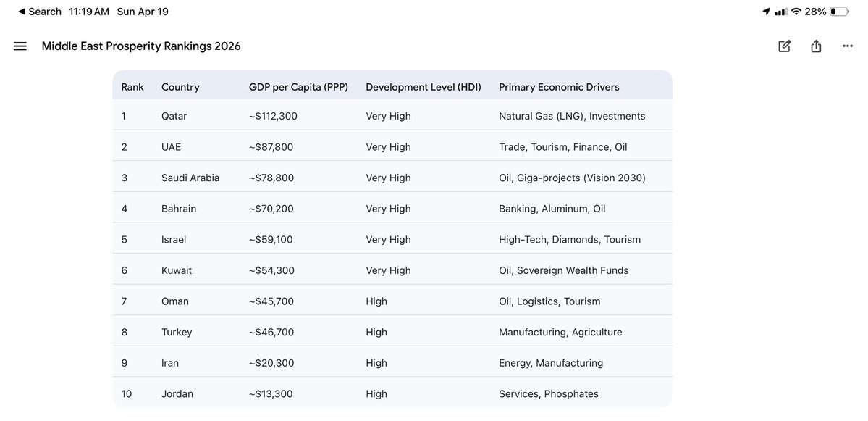
Task: Select the ~$112,300 GDP value
Action: click(x=274, y=117)
